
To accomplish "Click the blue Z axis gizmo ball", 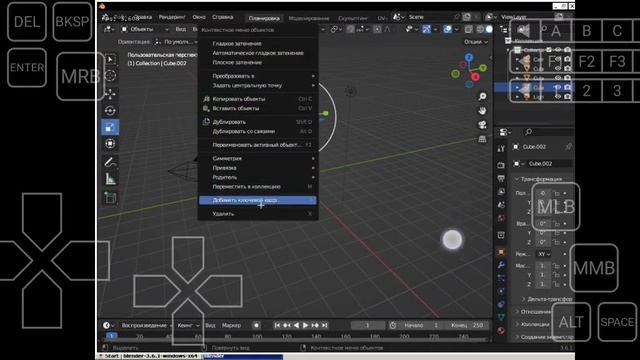I will pos(469,58).
